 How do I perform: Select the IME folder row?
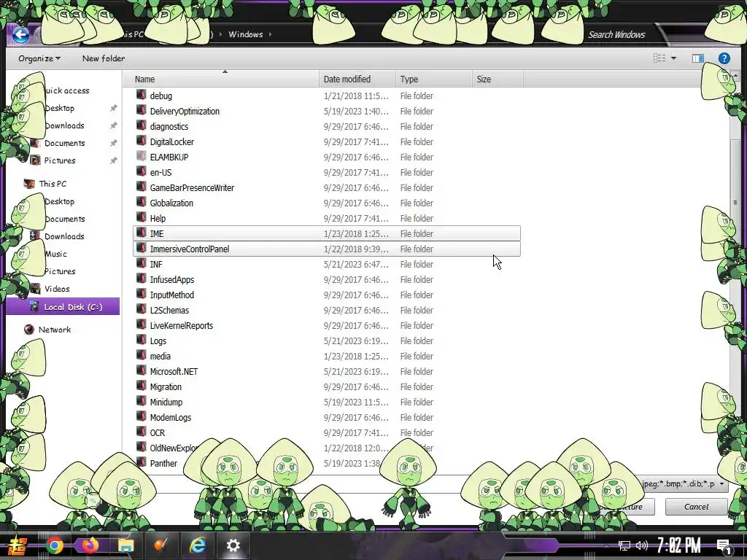click(327, 233)
